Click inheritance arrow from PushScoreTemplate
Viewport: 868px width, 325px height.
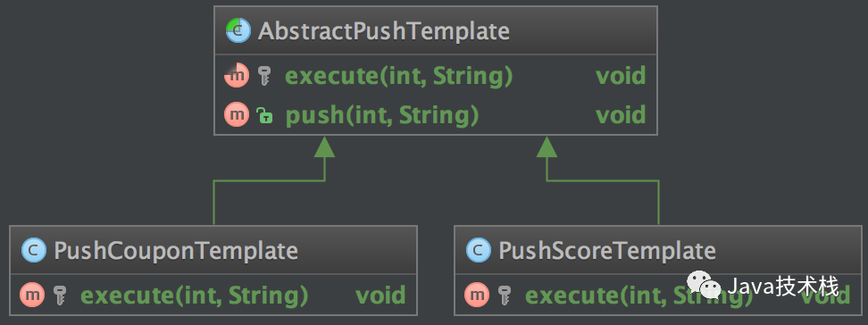[547, 147]
